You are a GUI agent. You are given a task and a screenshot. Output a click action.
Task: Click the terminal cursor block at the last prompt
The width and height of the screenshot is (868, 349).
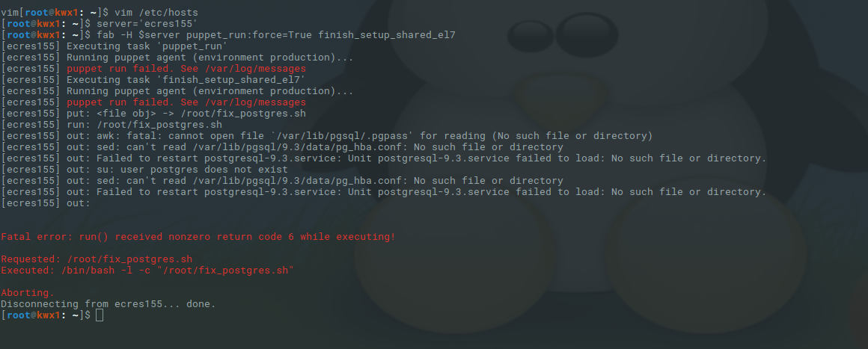pos(100,315)
